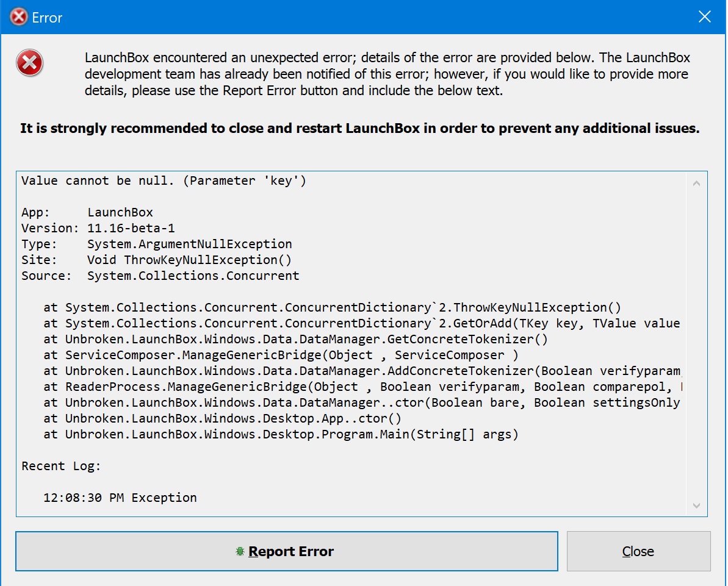Viewport: 728px width, 586px height.
Task: Click the 'App: LaunchBox' line
Action: pyautogui.click(x=87, y=212)
